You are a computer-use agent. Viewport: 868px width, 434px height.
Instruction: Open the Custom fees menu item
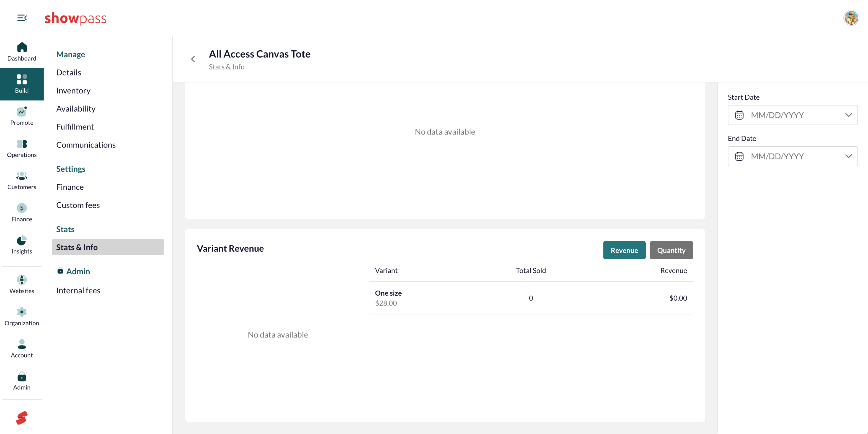coord(78,205)
